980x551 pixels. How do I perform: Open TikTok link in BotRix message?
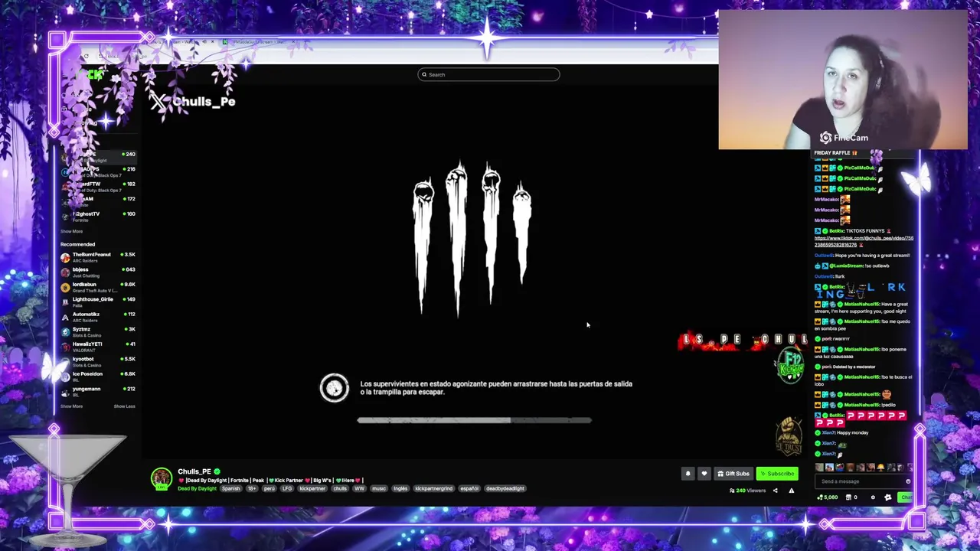click(864, 241)
